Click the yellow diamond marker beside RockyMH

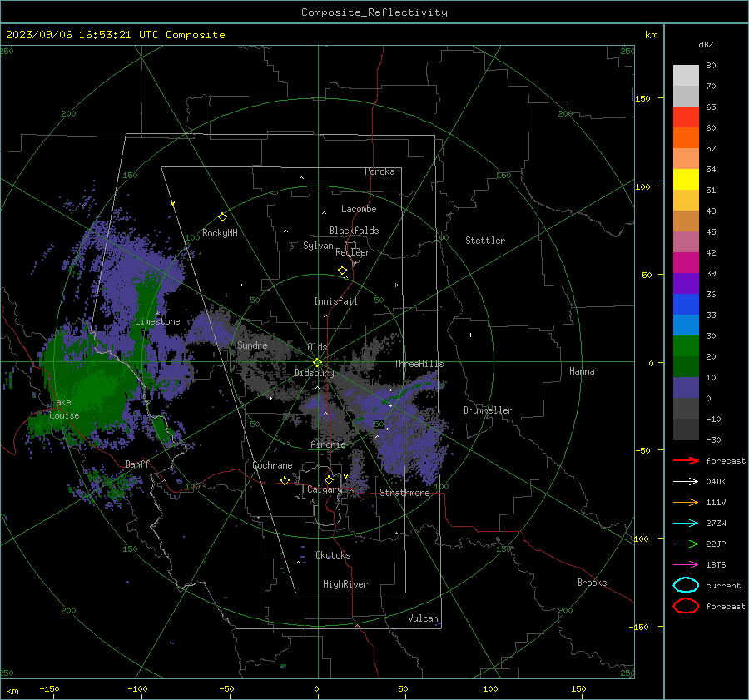coord(222,217)
